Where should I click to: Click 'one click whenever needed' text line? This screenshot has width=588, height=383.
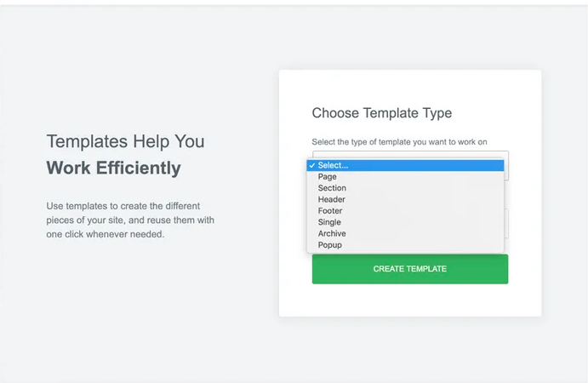pyautogui.click(x=105, y=234)
